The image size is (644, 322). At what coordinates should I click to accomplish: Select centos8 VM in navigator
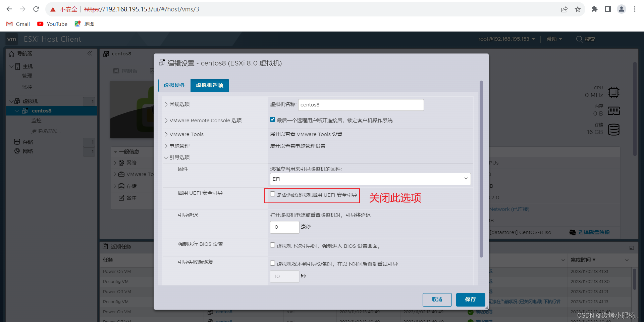pyautogui.click(x=42, y=111)
